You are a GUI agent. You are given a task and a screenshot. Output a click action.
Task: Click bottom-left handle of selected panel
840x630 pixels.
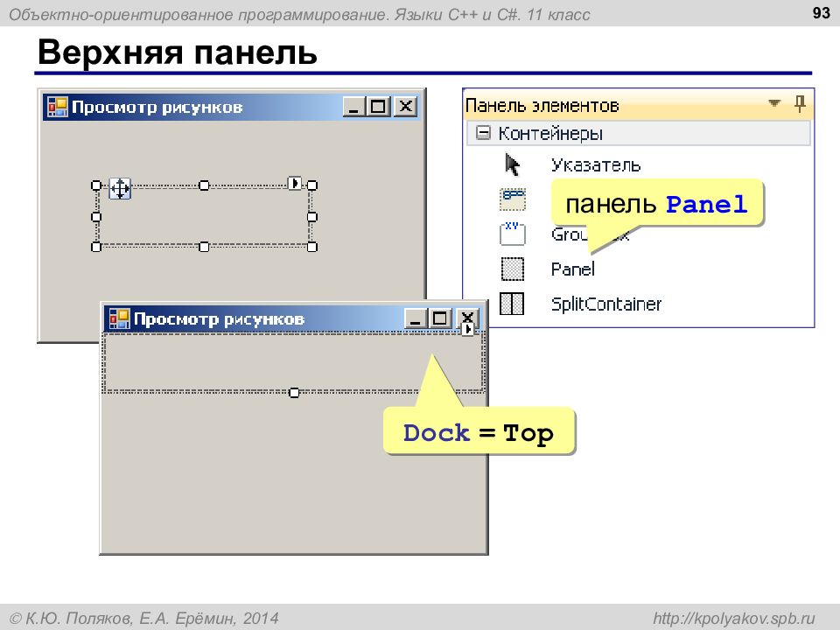coord(96,247)
